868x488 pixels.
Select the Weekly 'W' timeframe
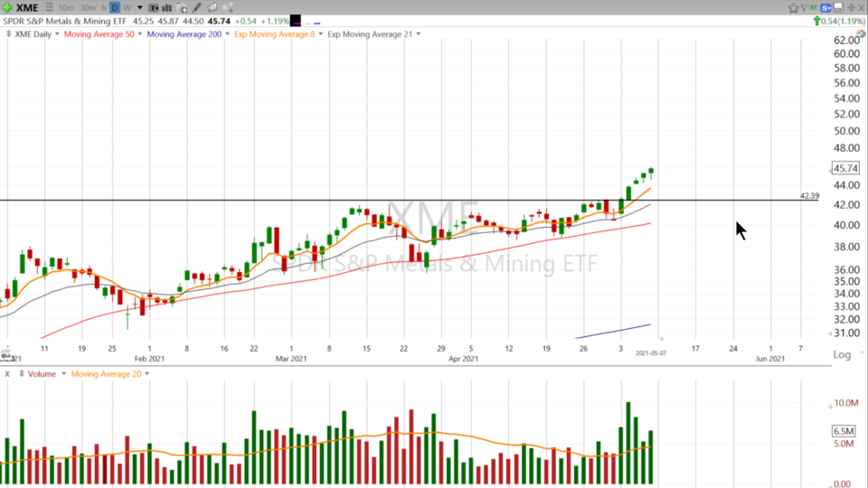tap(127, 8)
